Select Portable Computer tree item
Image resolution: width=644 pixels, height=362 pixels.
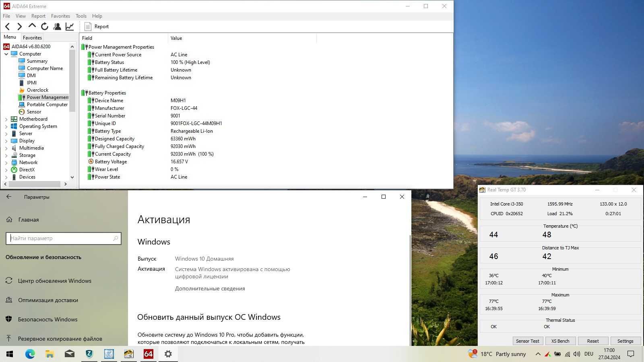pos(47,105)
